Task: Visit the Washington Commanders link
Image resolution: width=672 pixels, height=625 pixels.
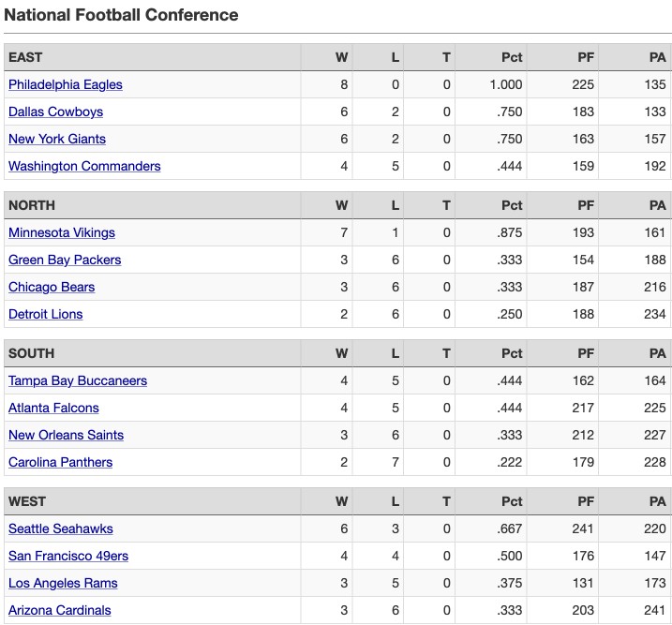Action: point(84,166)
